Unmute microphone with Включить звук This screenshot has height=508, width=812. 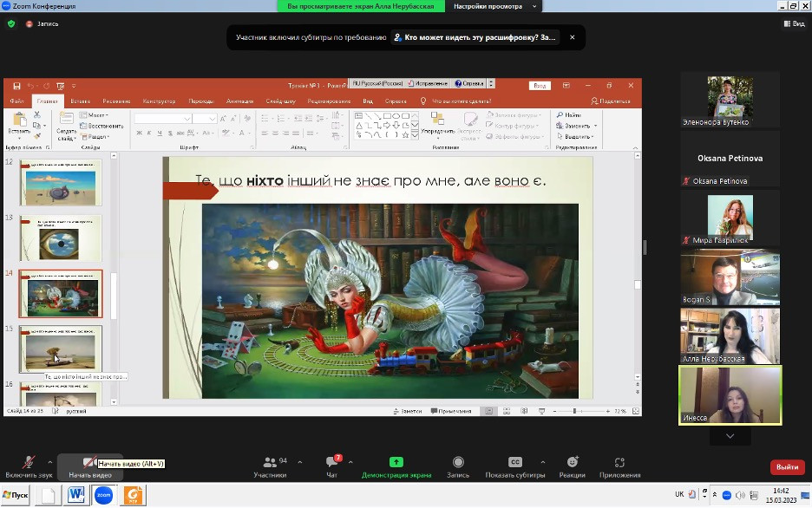(29, 466)
